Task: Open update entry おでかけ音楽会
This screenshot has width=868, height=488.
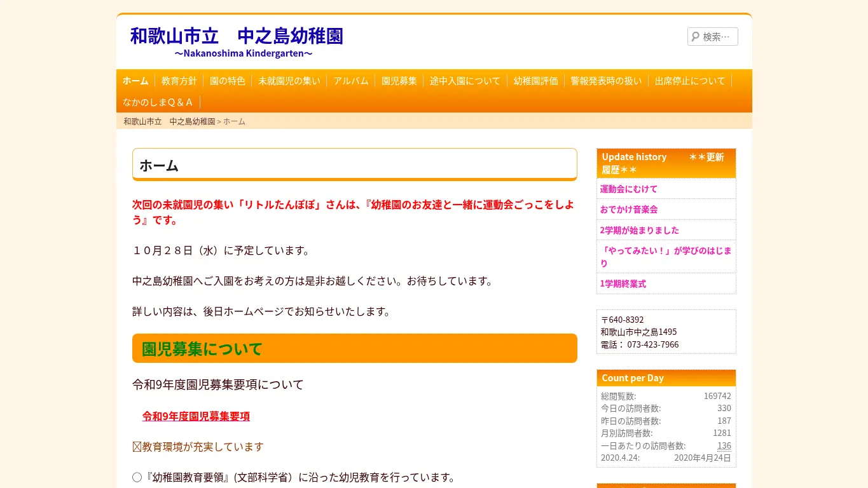Action: (629, 209)
